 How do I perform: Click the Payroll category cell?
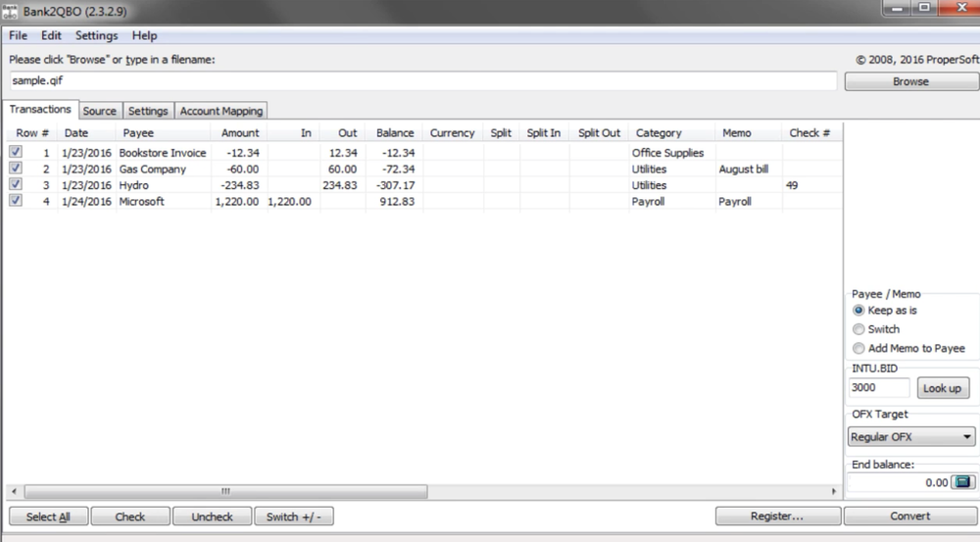click(x=671, y=201)
